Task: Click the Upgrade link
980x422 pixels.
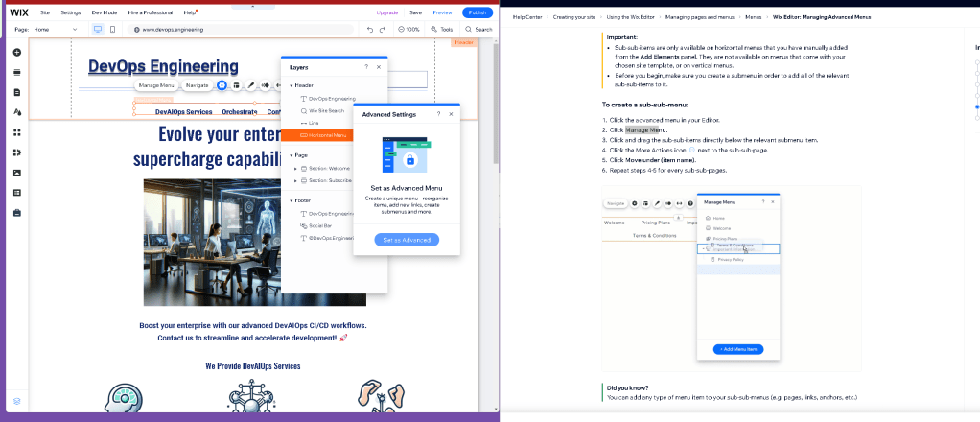Action: [x=386, y=12]
